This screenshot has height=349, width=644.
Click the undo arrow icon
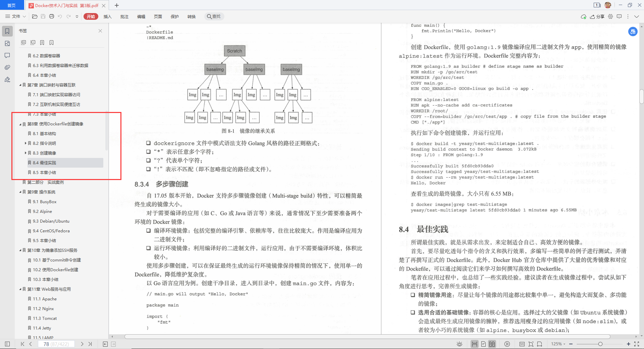pyautogui.click(x=60, y=16)
